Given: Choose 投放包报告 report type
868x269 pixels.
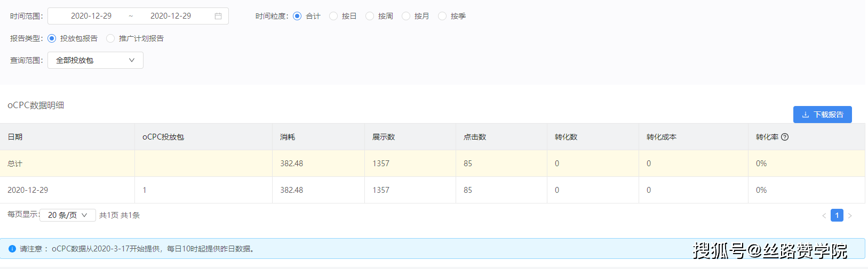Looking at the screenshot, I should (52, 38).
